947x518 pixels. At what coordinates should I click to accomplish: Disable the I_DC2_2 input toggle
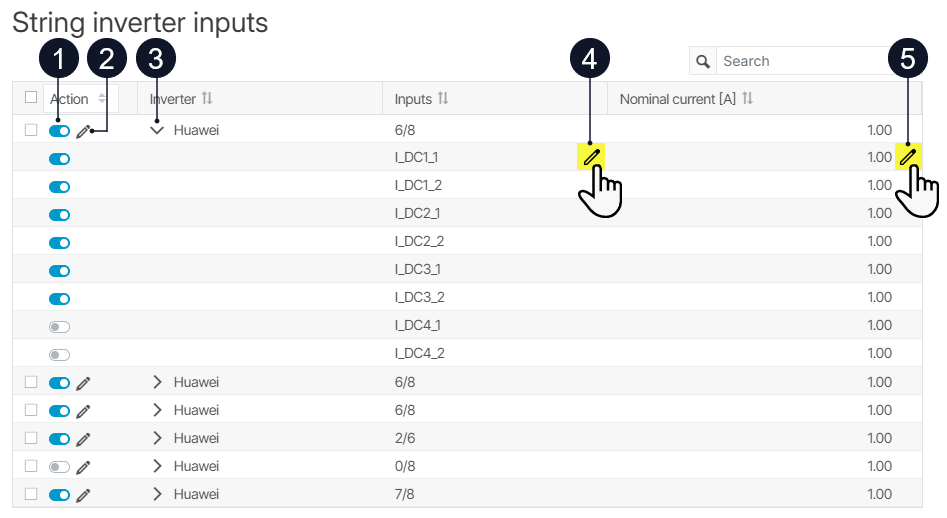[59, 243]
